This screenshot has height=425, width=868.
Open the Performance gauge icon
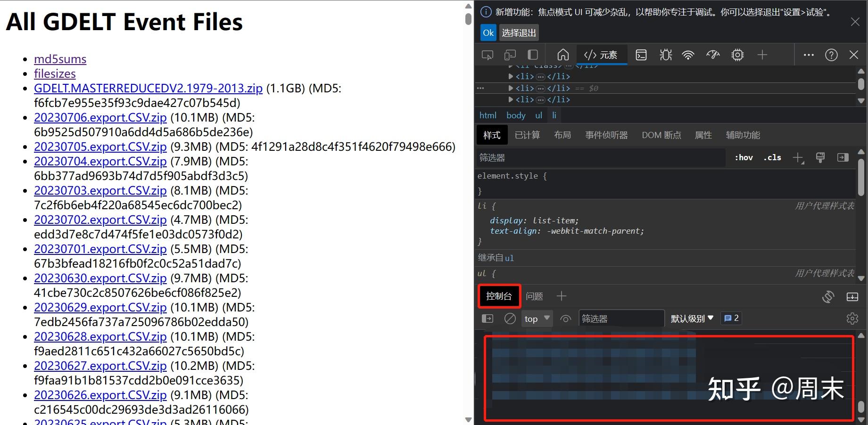point(712,54)
